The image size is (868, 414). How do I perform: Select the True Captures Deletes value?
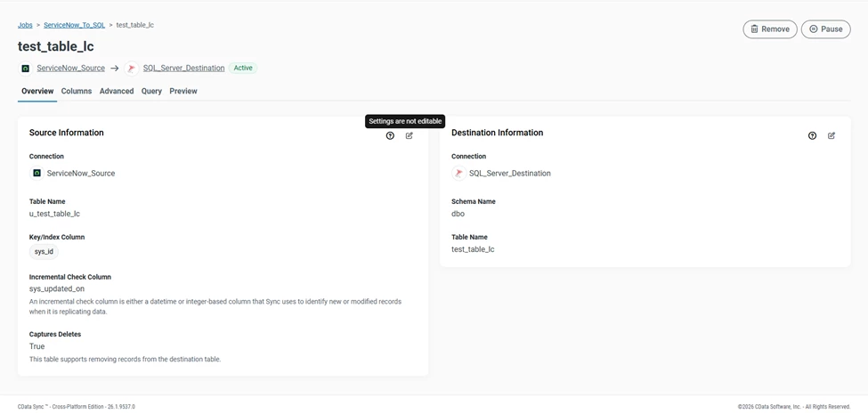pos(37,346)
